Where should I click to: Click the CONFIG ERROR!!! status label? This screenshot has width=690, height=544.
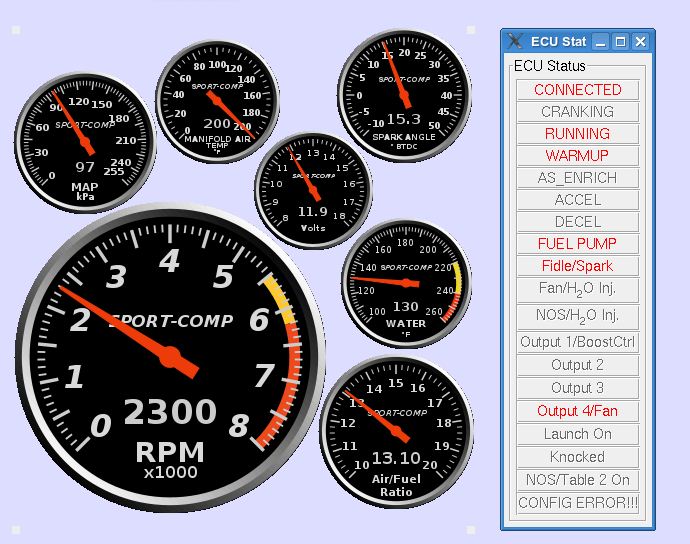(577, 502)
